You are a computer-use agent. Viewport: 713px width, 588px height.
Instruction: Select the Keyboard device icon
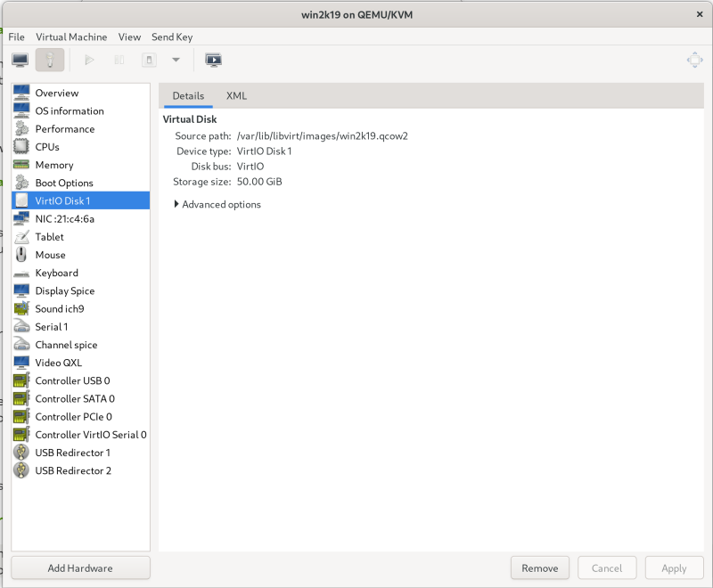21,274
